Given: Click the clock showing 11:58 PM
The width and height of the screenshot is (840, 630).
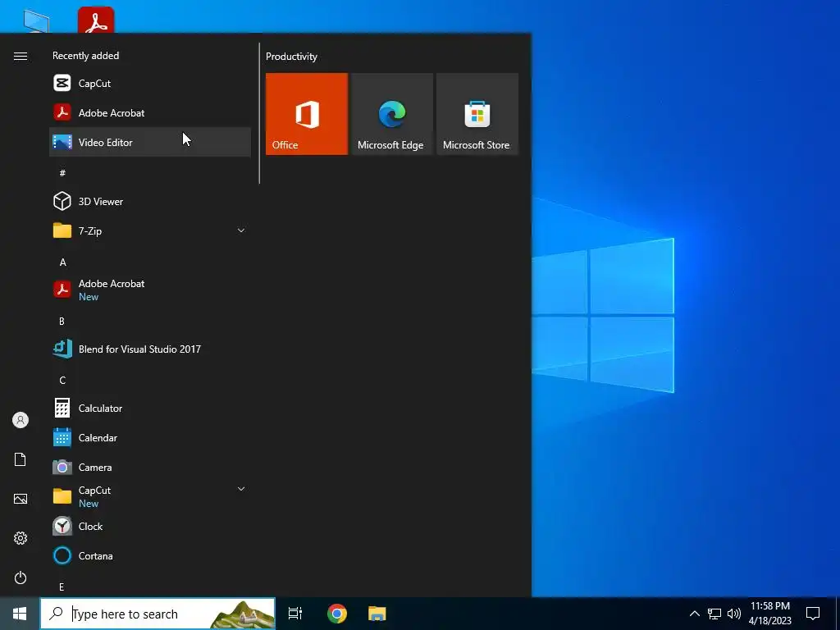Looking at the screenshot, I should click(770, 614).
